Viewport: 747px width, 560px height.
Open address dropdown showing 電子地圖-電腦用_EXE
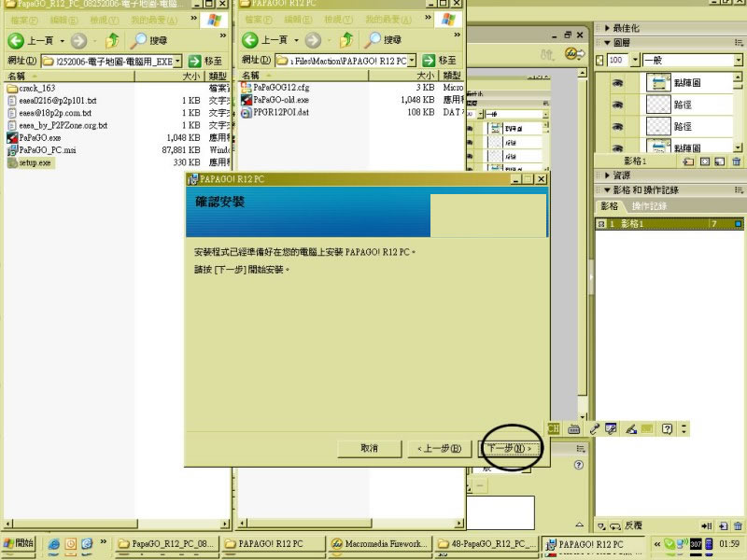coord(177,61)
